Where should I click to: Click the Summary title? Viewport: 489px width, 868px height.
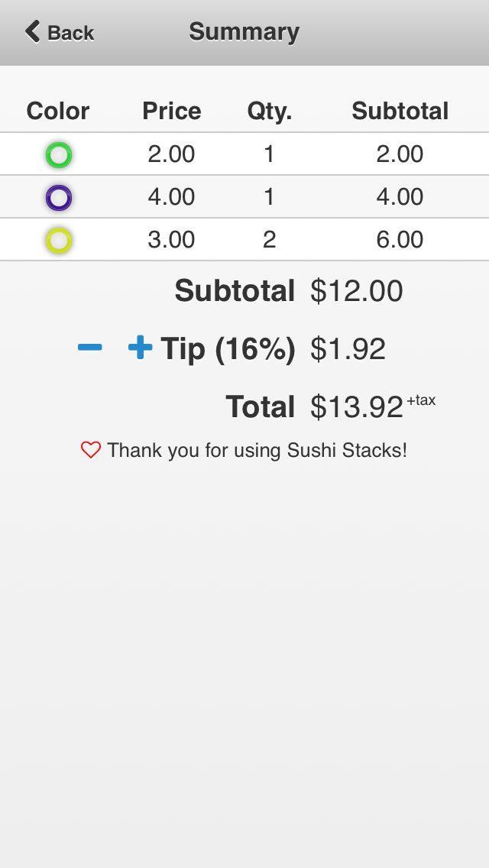[244, 32]
